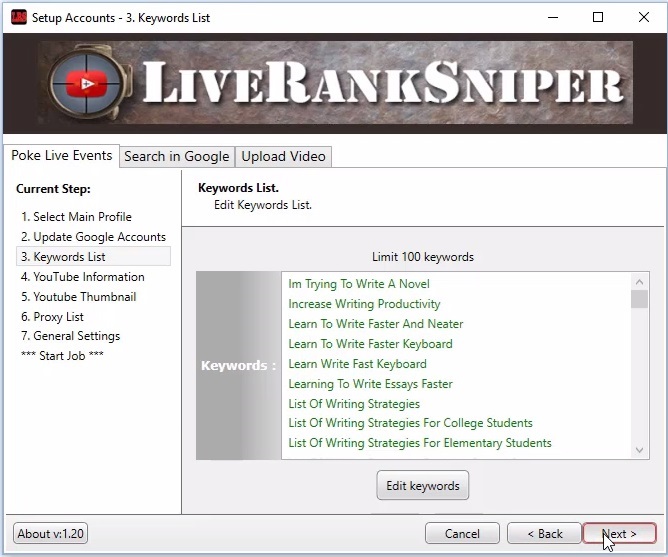Click the Keywords : side label
This screenshot has height=557, width=668.
click(239, 365)
